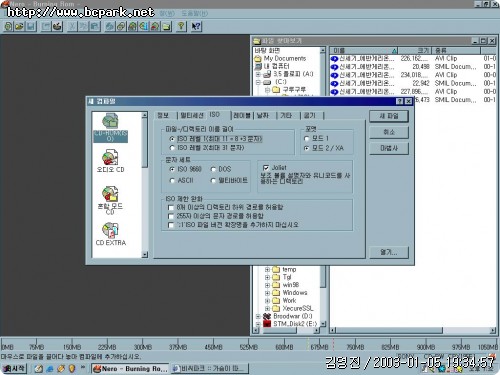Open the 굽기 tab
The height and width of the screenshot is (375, 500).
pos(310,115)
